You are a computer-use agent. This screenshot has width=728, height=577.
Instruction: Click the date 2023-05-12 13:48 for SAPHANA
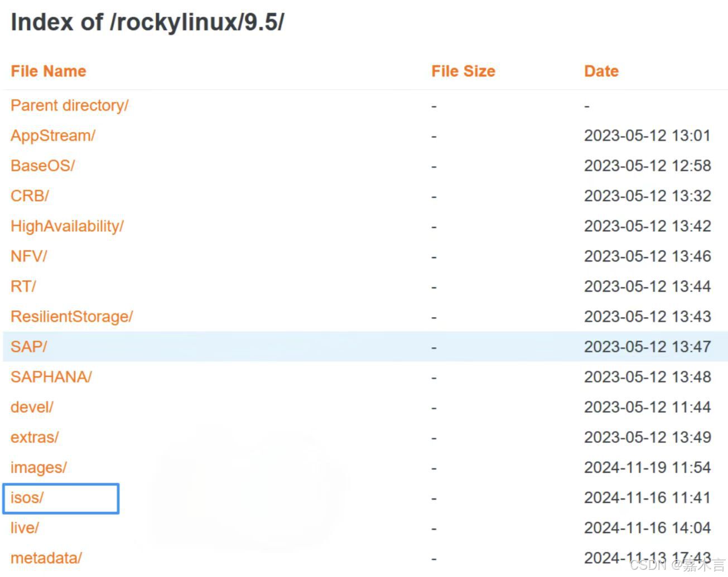(647, 377)
